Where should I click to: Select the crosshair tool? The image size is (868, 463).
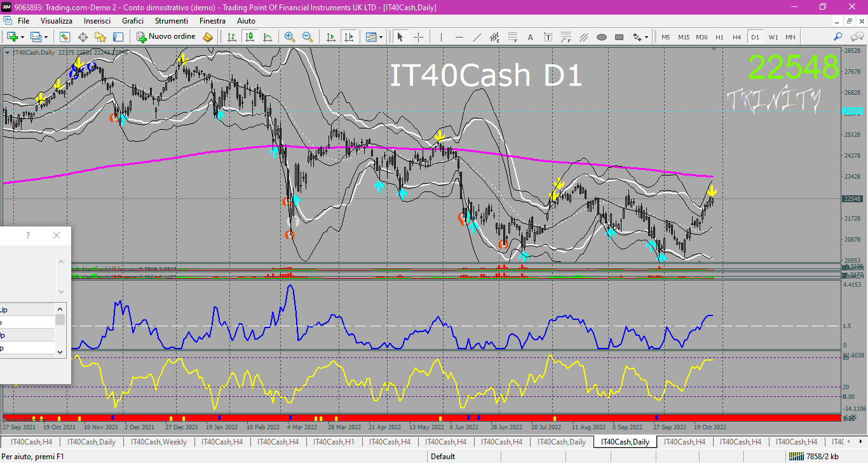(418, 37)
